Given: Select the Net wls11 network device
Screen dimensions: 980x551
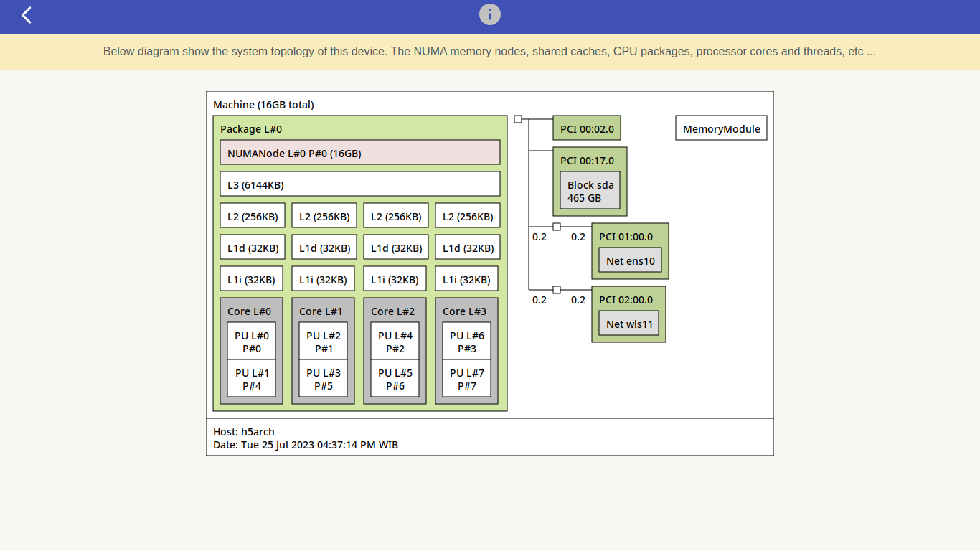Looking at the screenshot, I should click(628, 324).
